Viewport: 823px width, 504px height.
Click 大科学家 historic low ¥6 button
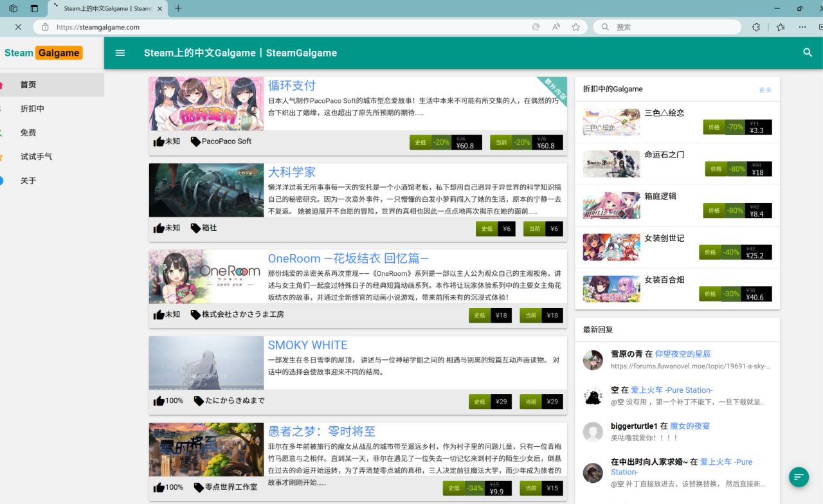(x=496, y=229)
